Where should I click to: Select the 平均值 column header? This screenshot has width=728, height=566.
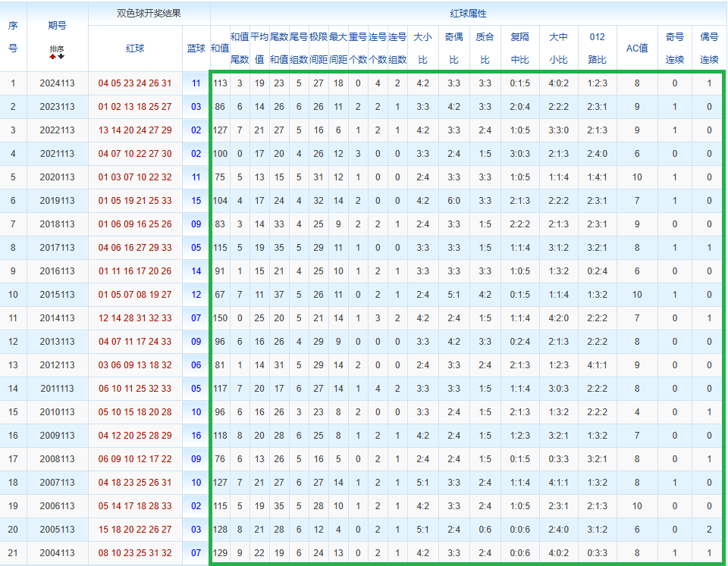click(259, 48)
